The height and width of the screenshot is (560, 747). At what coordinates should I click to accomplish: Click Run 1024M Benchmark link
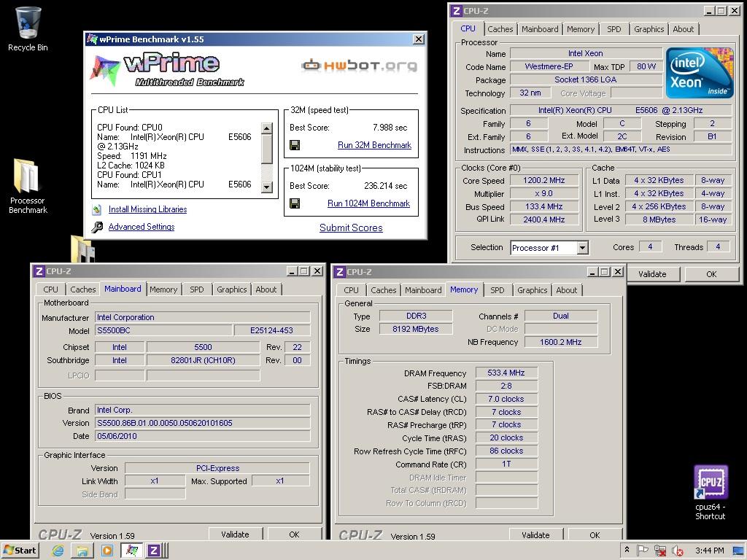[368, 204]
